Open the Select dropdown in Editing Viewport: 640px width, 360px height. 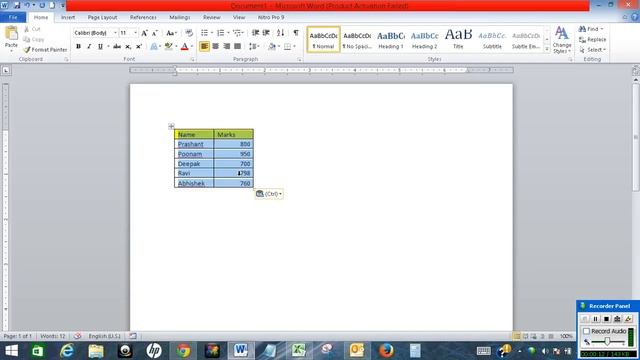592,50
